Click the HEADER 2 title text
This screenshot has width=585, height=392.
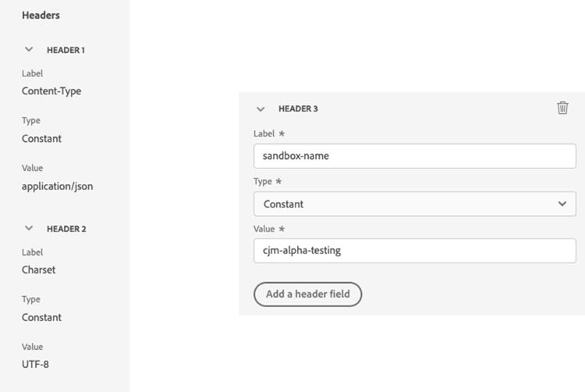tap(66, 229)
